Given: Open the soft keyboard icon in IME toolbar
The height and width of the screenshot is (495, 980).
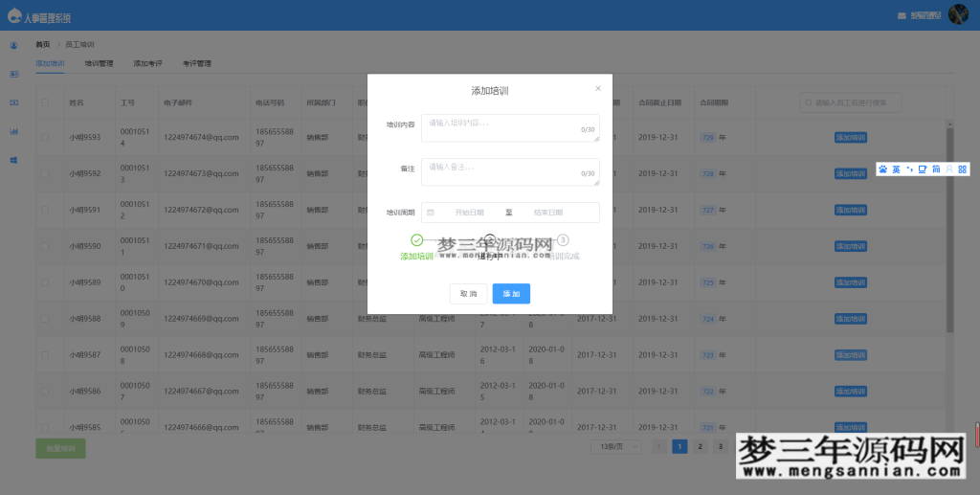Looking at the screenshot, I should pos(923,169).
